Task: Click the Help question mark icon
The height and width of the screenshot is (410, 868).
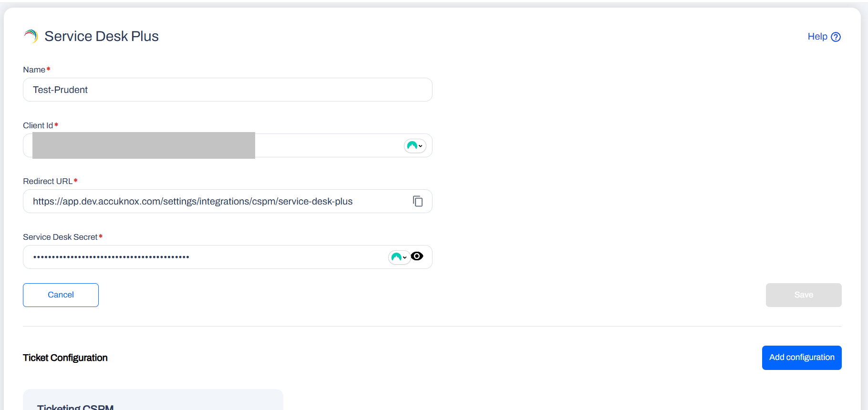Action: (836, 37)
